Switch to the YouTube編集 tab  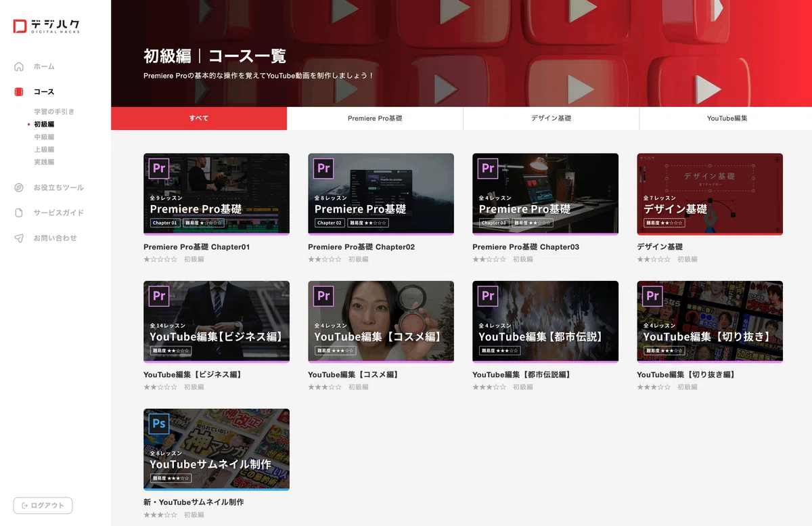[727, 118]
